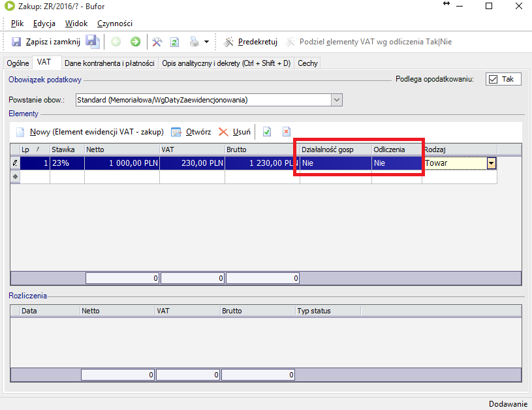Switch to the Cechy tab
Screen dimensions: 532x410
(307, 63)
